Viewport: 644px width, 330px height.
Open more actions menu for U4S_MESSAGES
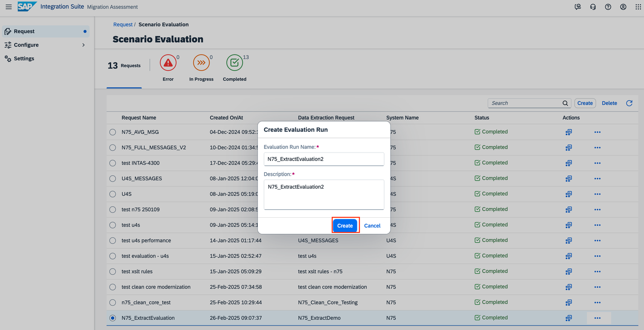pos(597,178)
